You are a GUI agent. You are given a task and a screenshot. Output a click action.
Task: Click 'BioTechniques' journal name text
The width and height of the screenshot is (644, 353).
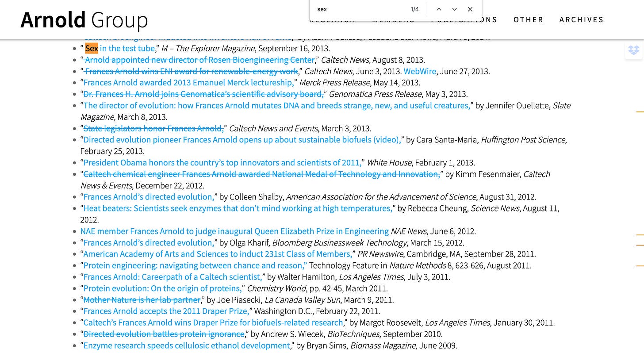354,334
